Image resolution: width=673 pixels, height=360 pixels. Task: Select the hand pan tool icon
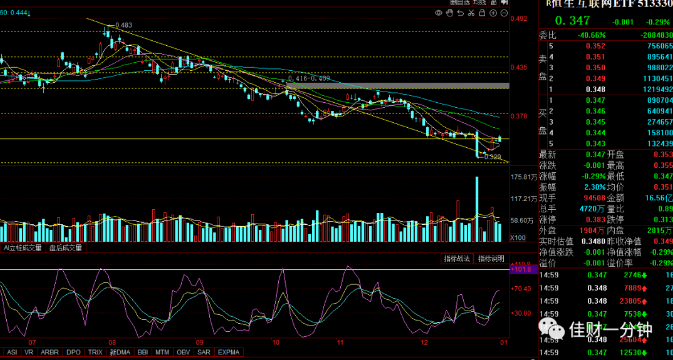point(449,13)
